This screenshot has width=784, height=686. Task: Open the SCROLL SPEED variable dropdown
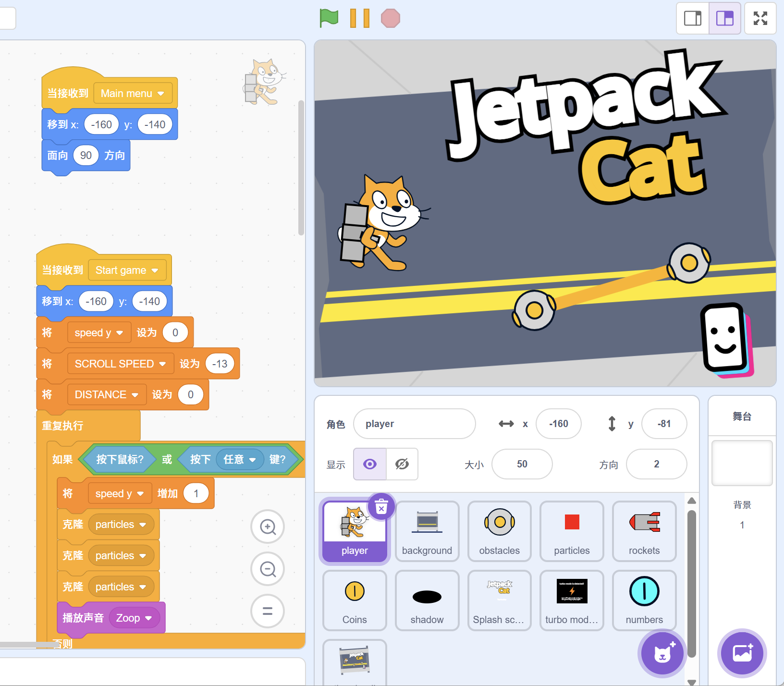pyautogui.click(x=162, y=364)
